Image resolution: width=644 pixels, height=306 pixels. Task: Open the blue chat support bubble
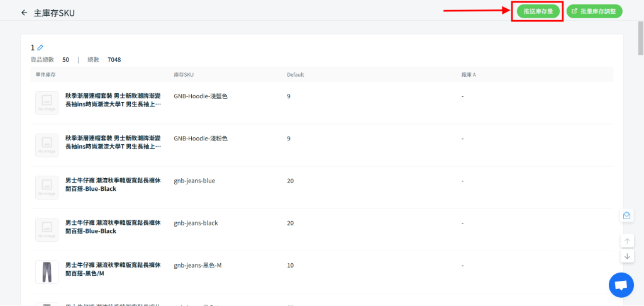[x=621, y=285]
